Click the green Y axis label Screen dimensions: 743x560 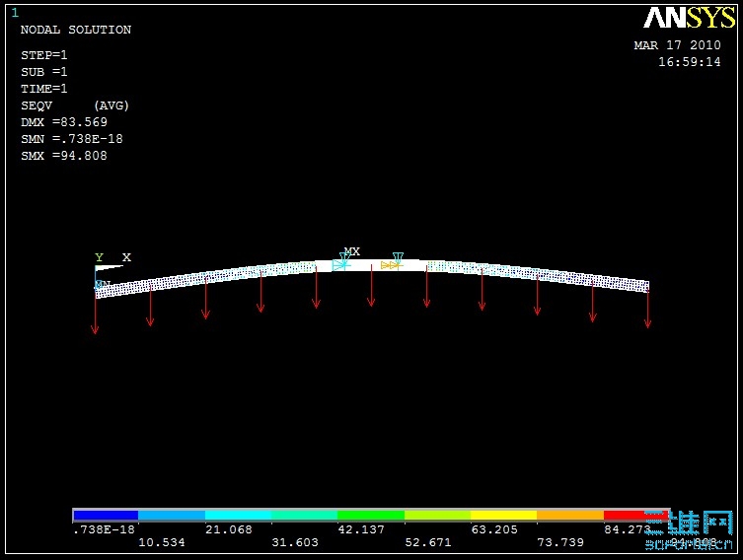(x=99, y=257)
